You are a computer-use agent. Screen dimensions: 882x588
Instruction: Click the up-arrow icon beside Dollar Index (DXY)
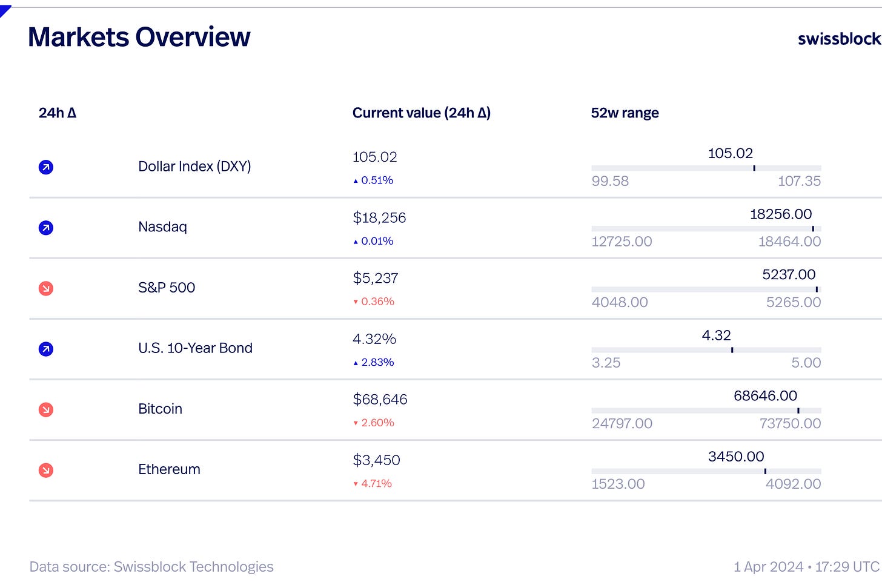(x=46, y=167)
